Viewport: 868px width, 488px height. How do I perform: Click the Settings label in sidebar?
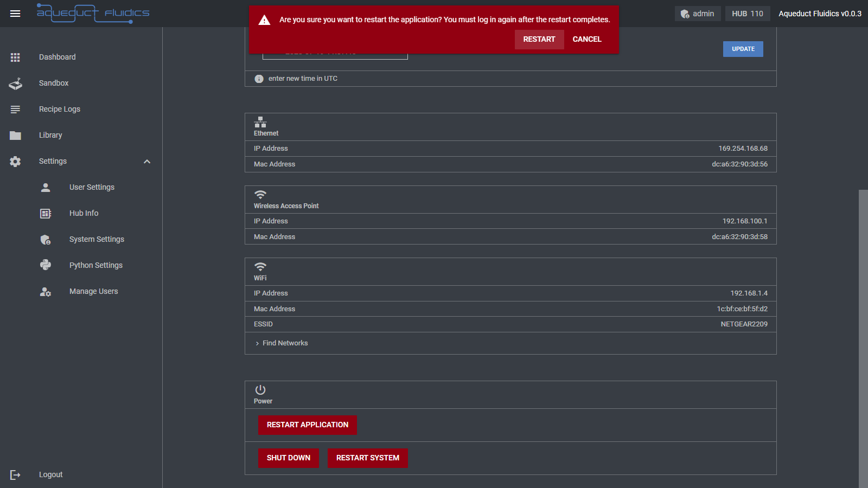(53, 161)
